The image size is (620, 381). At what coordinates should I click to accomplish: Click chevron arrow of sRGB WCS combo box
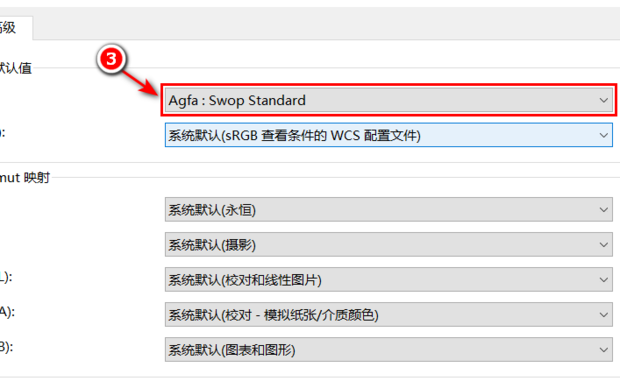point(603,136)
